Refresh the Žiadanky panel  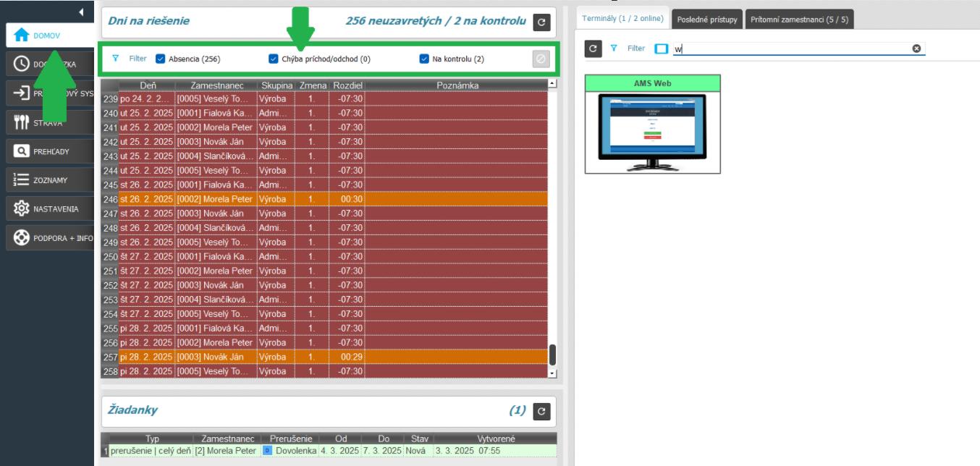541,412
